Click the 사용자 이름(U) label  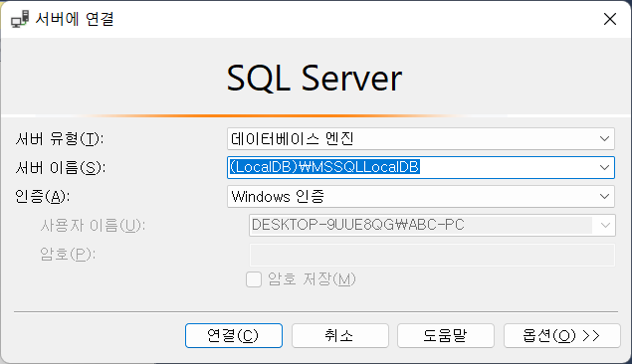pyautogui.click(x=93, y=226)
